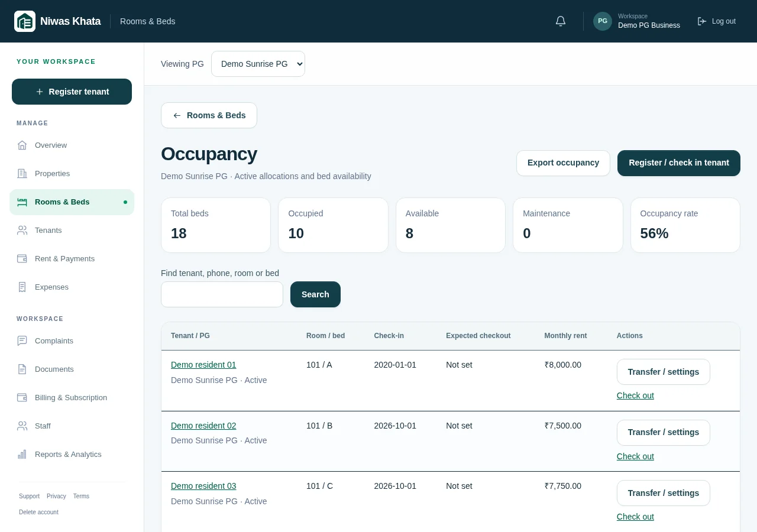This screenshot has height=532, width=757.
Task: Open Demo resident 03 link
Action: 203,486
